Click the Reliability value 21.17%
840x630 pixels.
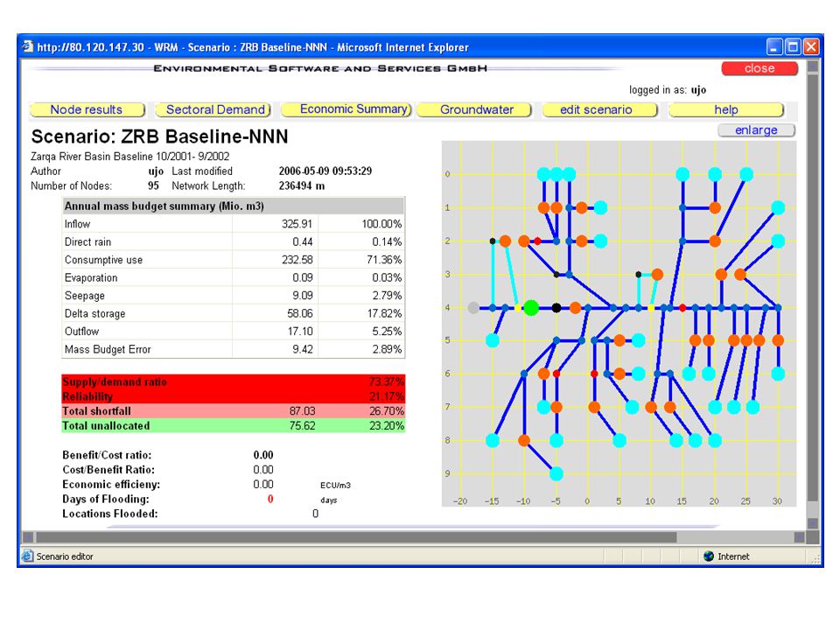click(386, 396)
